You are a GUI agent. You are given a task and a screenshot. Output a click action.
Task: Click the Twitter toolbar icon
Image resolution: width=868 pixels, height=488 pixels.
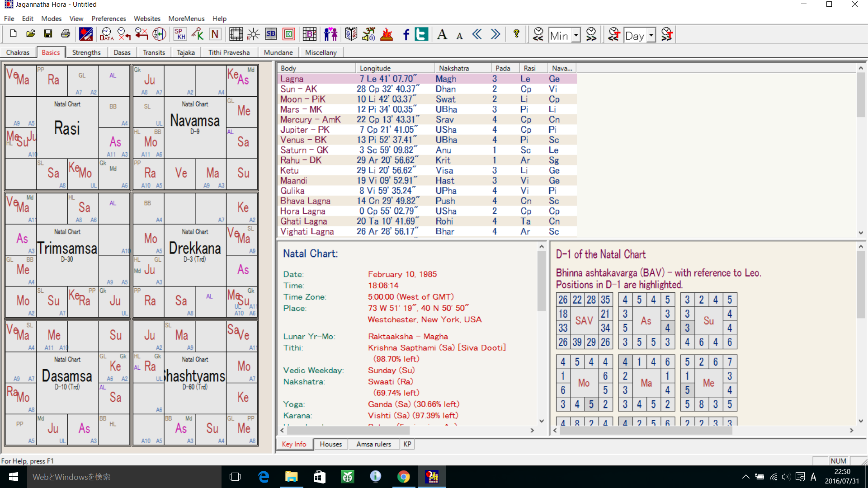pyautogui.click(x=421, y=34)
